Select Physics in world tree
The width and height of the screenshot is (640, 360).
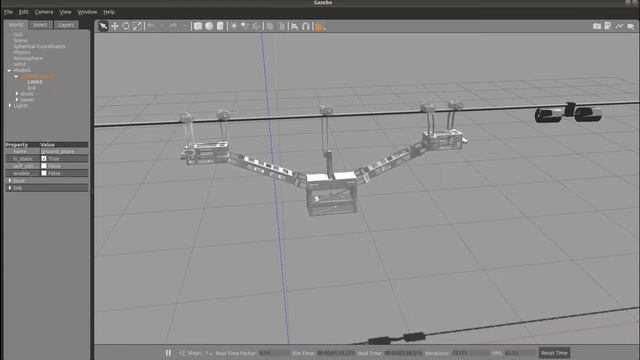(x=22, y=52)
